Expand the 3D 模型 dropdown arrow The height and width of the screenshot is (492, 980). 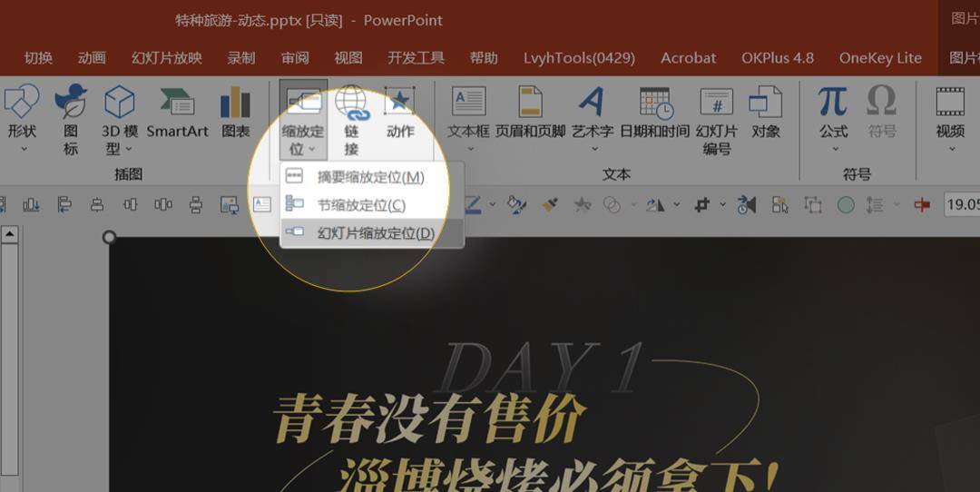pyautogui.click(x=129, y=149)
